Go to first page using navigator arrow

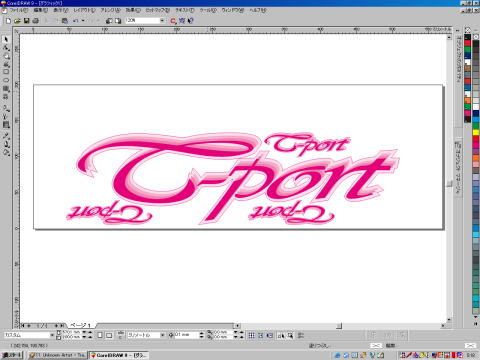tap(23, 325)
